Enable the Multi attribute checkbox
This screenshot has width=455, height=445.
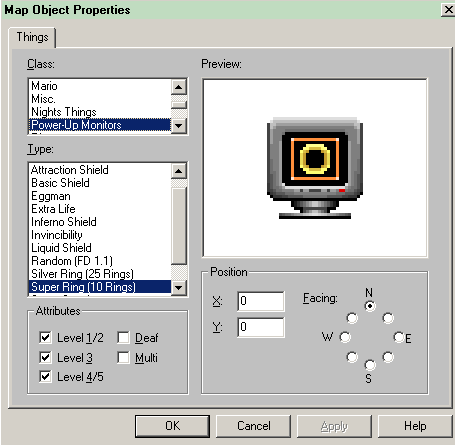(123, 357)
